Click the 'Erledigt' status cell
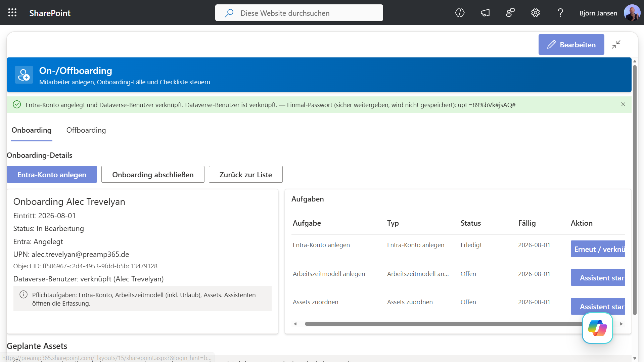The width and height of the screenshot is (644, 362). pos(471,245)
